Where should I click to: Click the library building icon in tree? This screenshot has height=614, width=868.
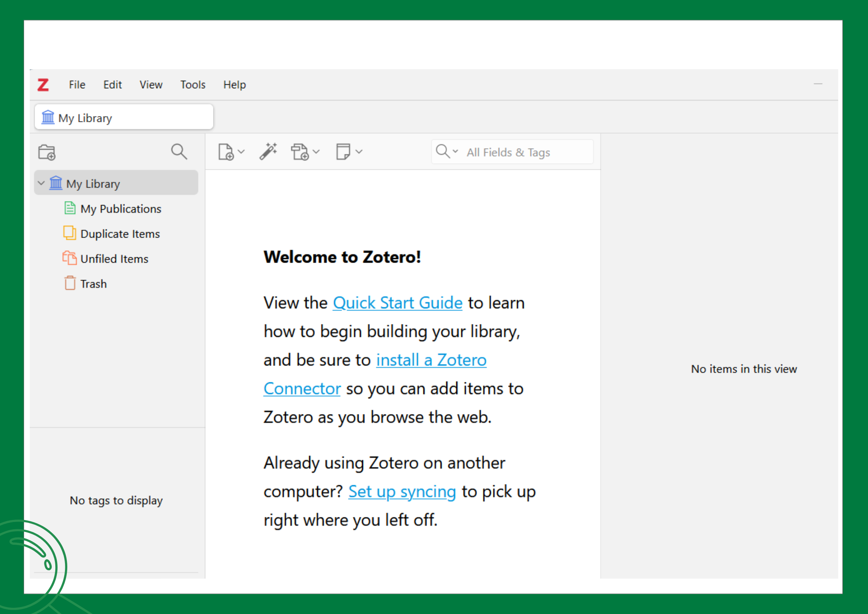pos(56,183)
